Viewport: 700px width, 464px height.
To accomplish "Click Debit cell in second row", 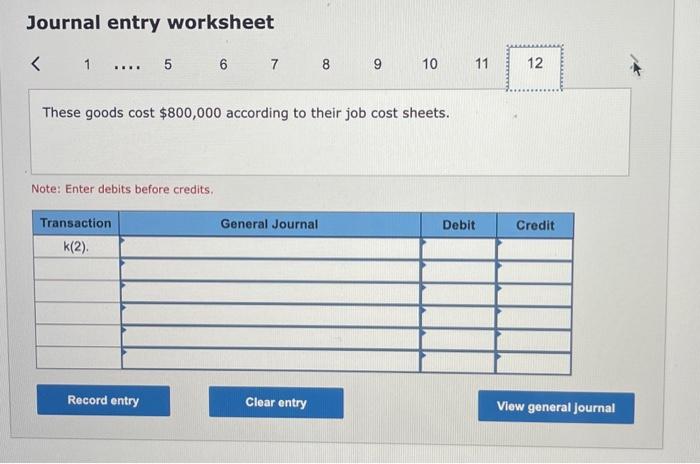I will click(458, 272).
